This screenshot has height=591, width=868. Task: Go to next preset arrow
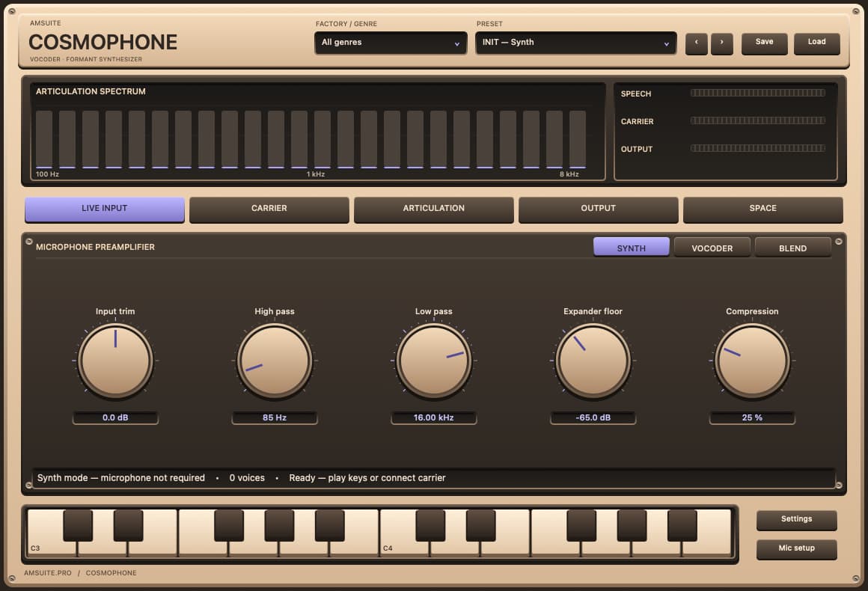click(721, 43)
